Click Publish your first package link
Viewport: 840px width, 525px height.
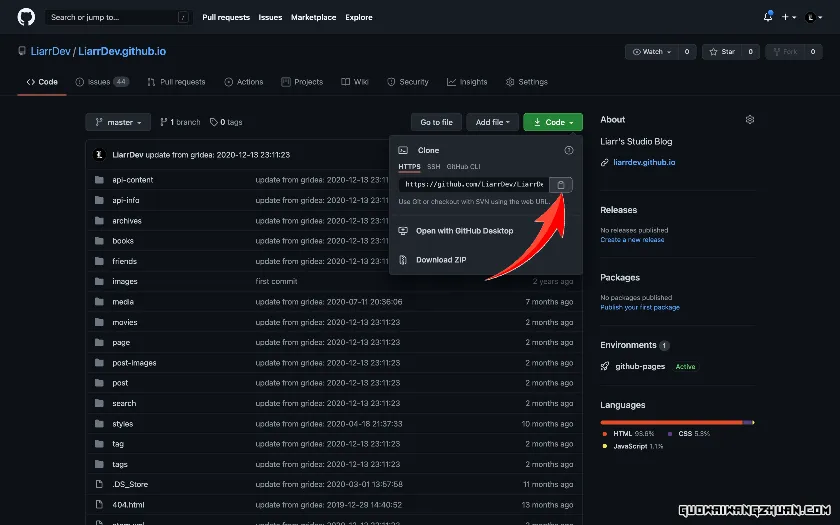[x=640, y=308]
